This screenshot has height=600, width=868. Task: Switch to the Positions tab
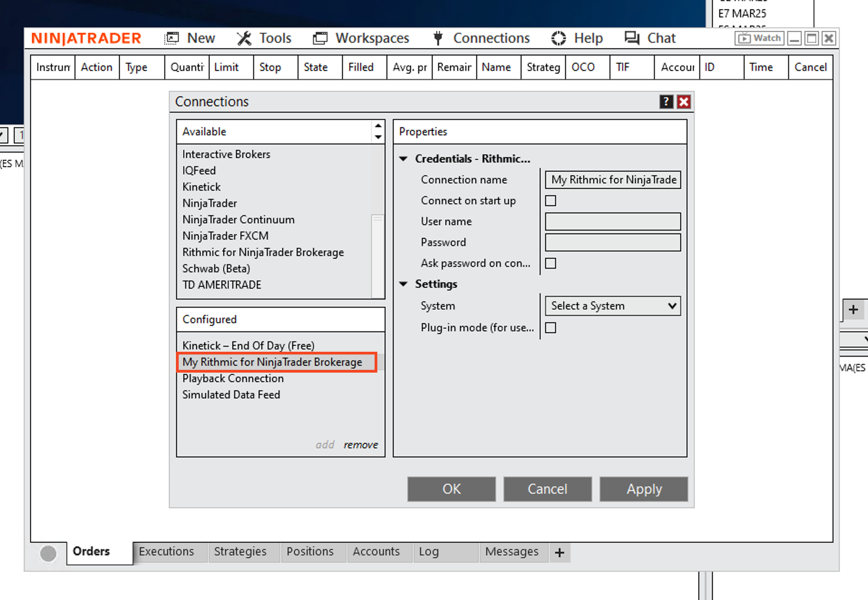(310, 551)
